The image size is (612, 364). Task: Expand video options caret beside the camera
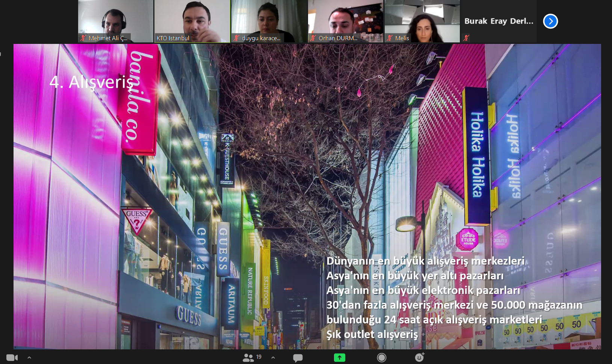point(29,358)
